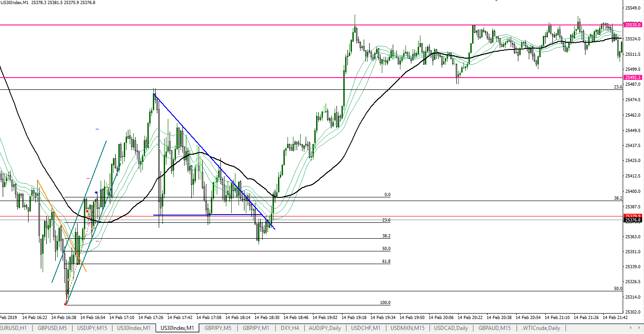Screen dimensions: 644x334
Task: Click the red 25379.9 price level label
Action: (x=633, y=216)
